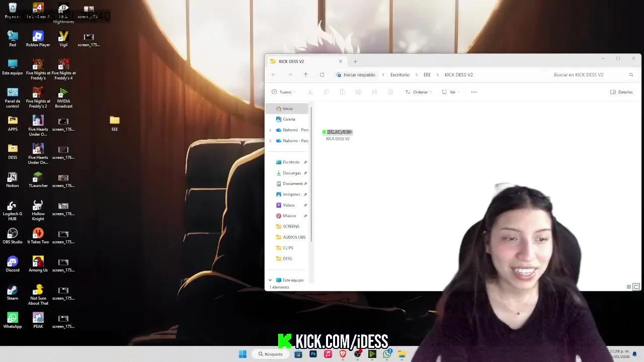Select the Steam desktop icon
The width and height of the screenshot is (644, 362).
(x=13, y=293)
